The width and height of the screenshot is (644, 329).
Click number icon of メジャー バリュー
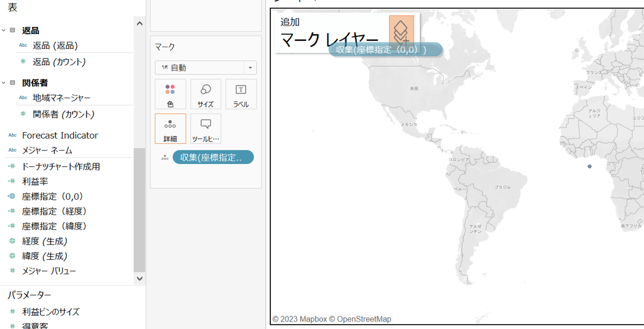coord(12,271)
